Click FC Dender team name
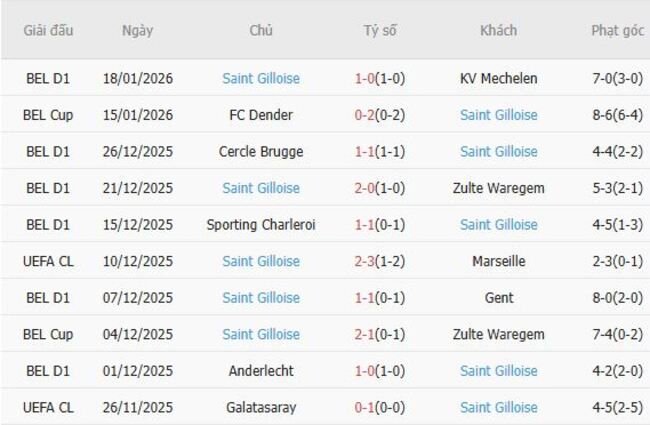Screen dimensions: 650x425 (x=261, y=115)
